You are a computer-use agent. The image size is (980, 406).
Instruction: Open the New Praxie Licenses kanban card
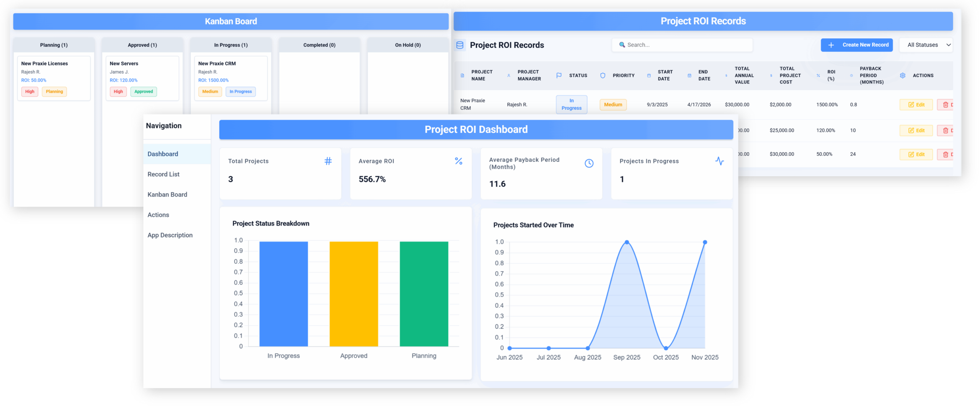(x=54, y=79)
